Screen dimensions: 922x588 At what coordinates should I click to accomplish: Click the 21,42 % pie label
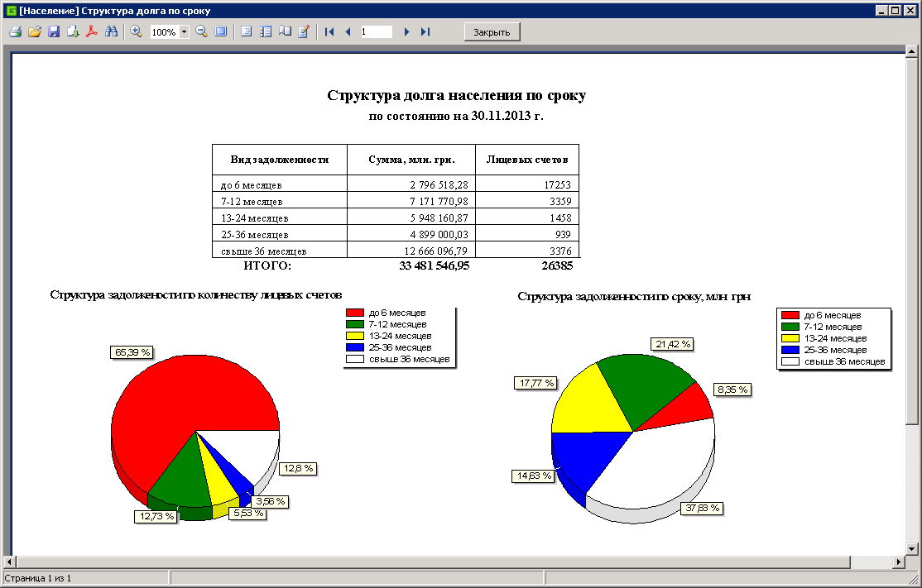tap(673, 344)
